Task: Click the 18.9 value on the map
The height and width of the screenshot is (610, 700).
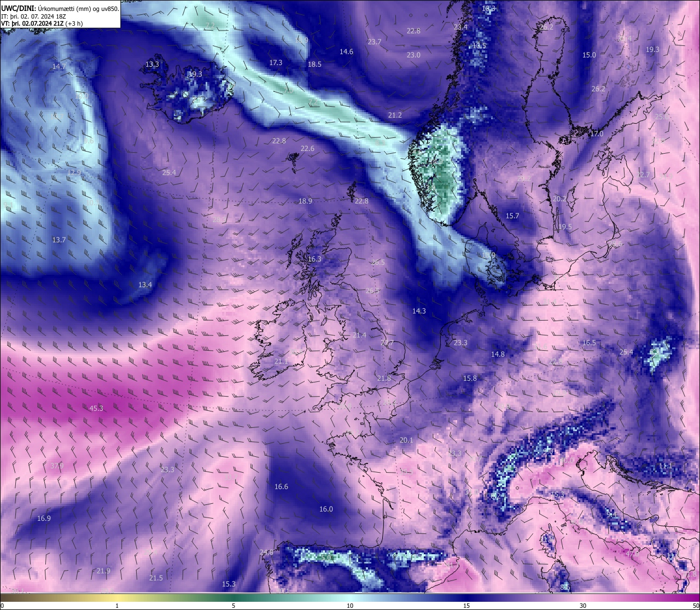Action: click(305, 201)
